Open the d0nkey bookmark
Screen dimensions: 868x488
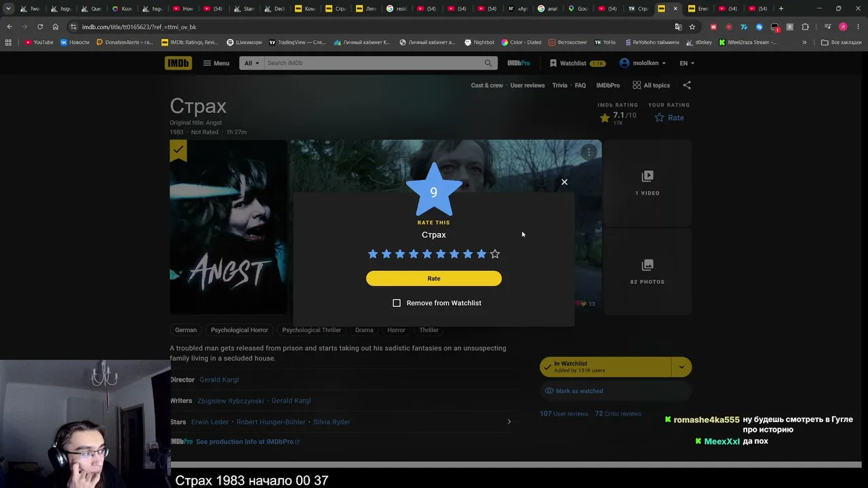coord(699,42)
